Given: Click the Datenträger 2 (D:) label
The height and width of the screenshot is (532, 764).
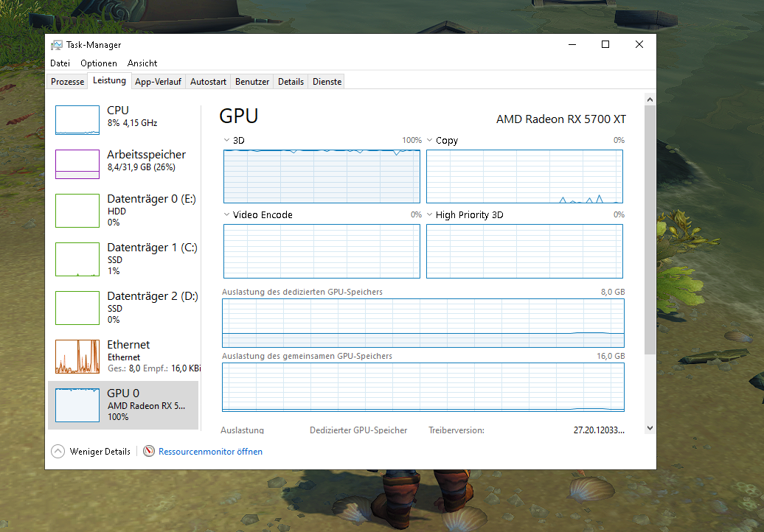Looking at the screenshot, I should click(153, 296).
